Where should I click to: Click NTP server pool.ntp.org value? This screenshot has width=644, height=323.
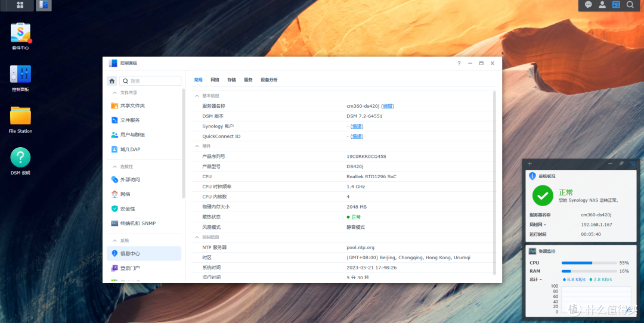tap(360, 247)
